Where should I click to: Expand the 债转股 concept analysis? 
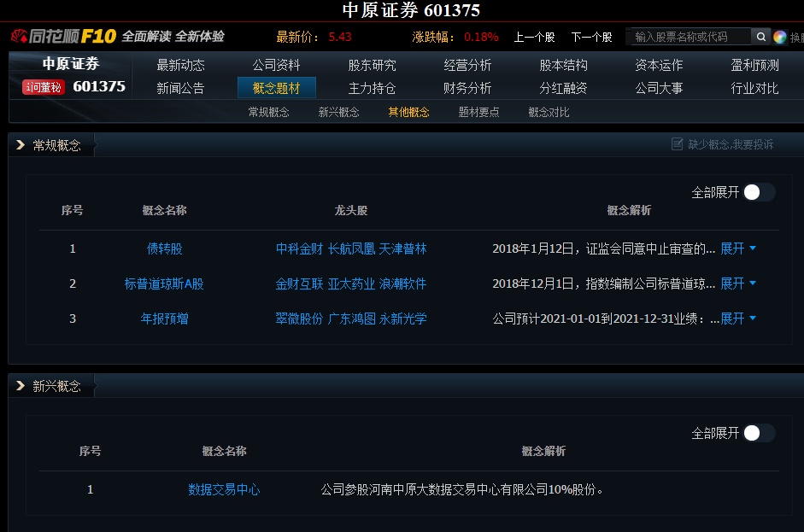(738, 248)
